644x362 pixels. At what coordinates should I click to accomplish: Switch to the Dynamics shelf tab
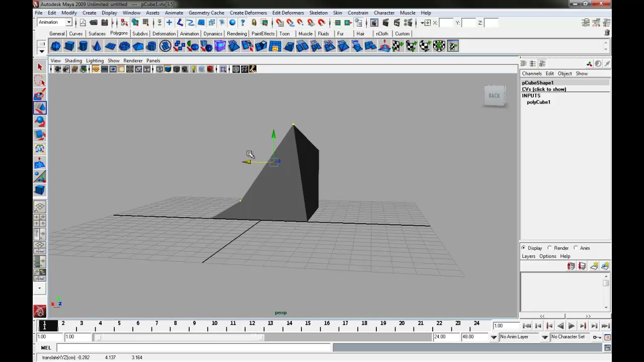click(x=213, y=34)
